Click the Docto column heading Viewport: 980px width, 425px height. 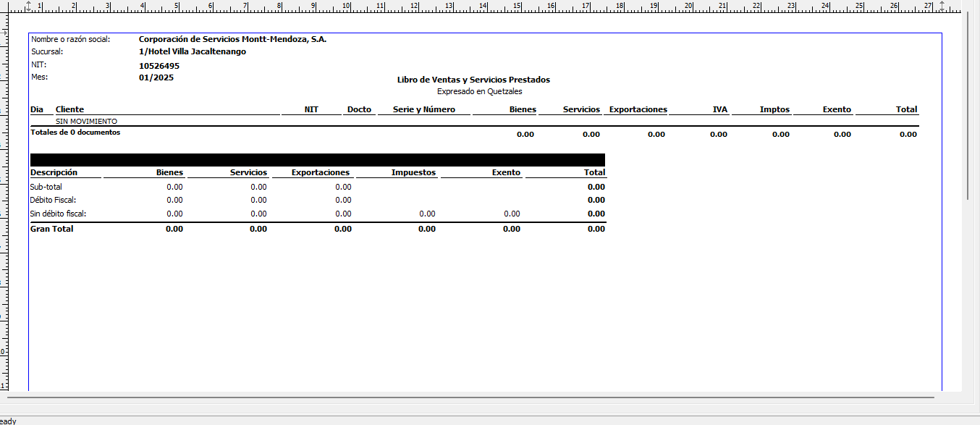pyautogui.click(x=359, y=109)
